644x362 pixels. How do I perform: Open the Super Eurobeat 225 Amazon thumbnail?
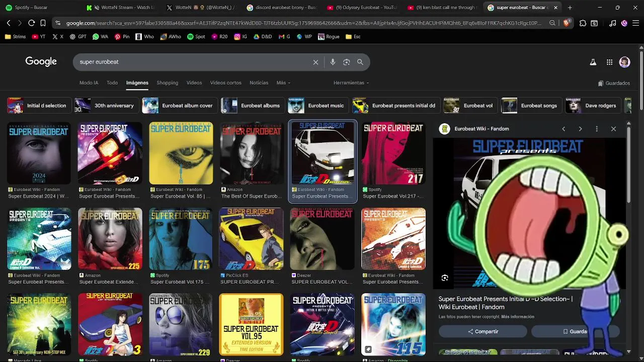click(110, 239)
